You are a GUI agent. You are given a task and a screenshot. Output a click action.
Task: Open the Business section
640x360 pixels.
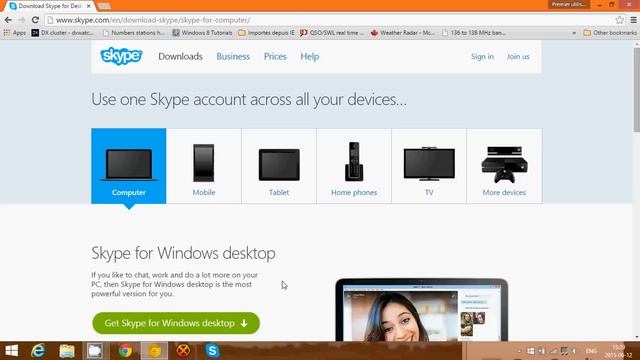pyautogui.click(x=233, y=56)
